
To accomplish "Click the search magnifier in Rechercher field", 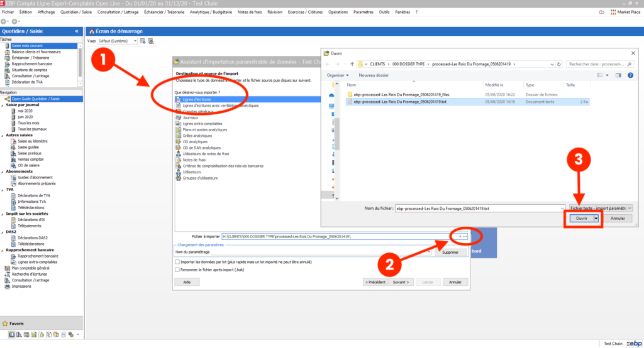I will point(630,65).
